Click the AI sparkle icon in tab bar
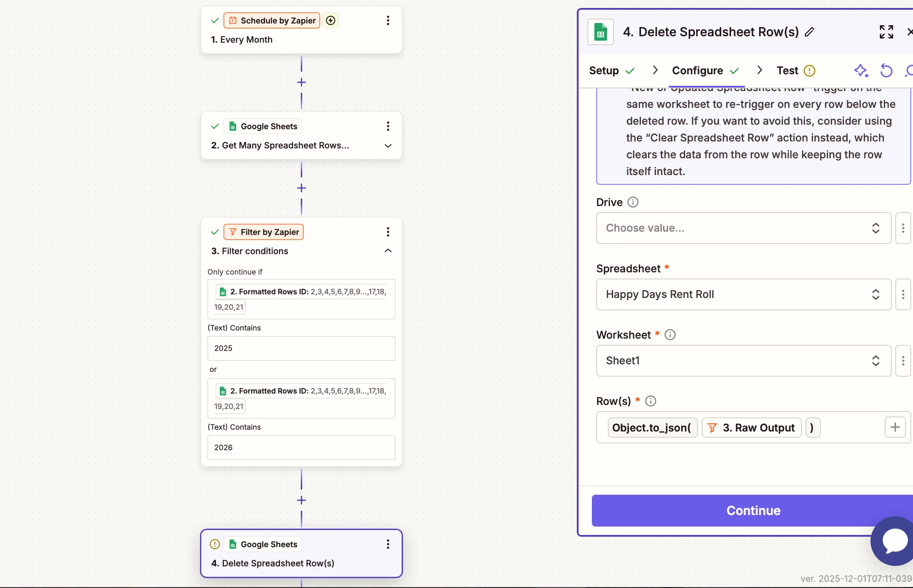913x588 pixels. (861, 71)
